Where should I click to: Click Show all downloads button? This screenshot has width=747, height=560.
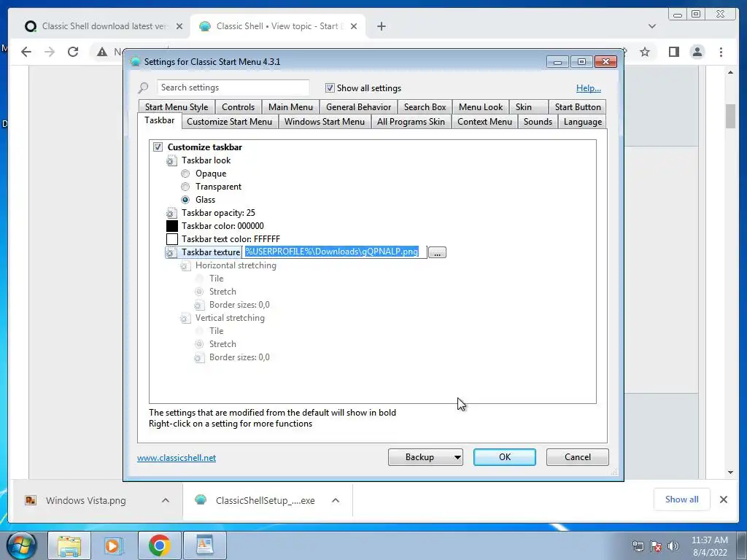(682, 499)
